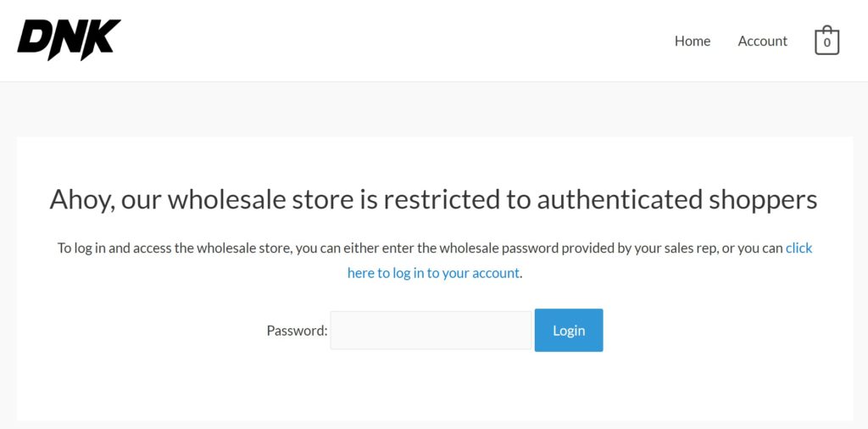Image resolution: width=868 pixels, height=429 pixels.
Task: Open "here to log in to your account" link
Action: coord(433,273)
